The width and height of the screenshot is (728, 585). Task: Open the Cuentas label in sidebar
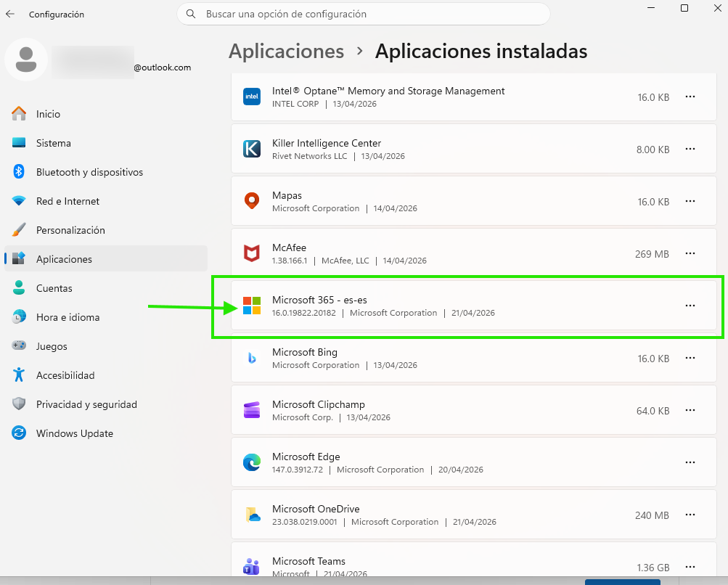54,288
